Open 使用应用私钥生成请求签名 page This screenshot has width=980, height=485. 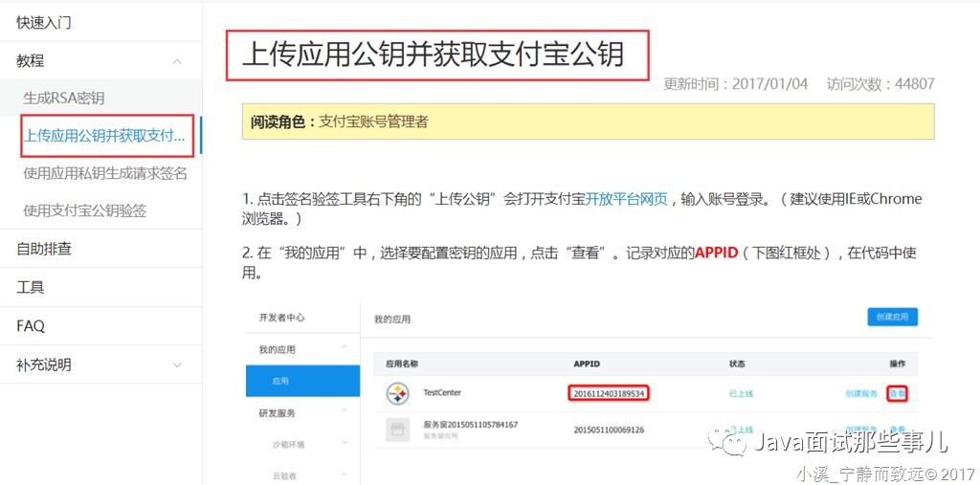105,173
